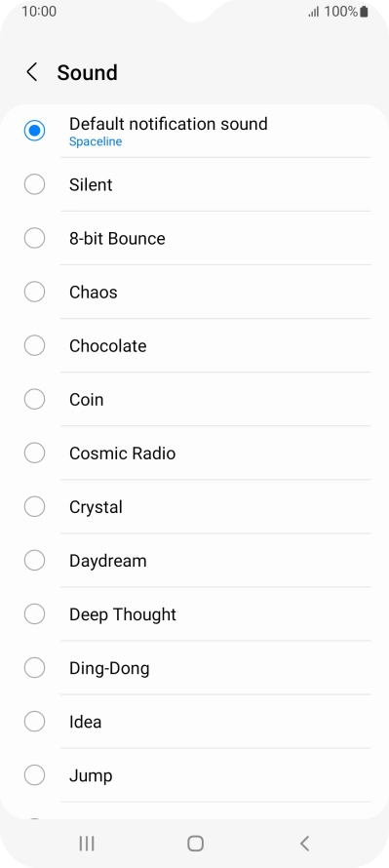Select Default notification sound radio button

tap(34, 131)
